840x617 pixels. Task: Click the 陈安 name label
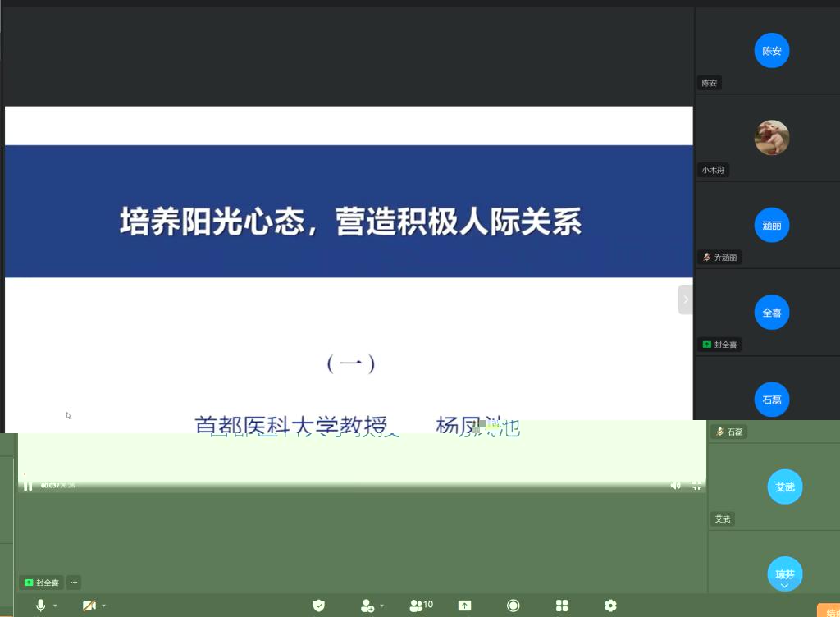(x=710, y=83)
